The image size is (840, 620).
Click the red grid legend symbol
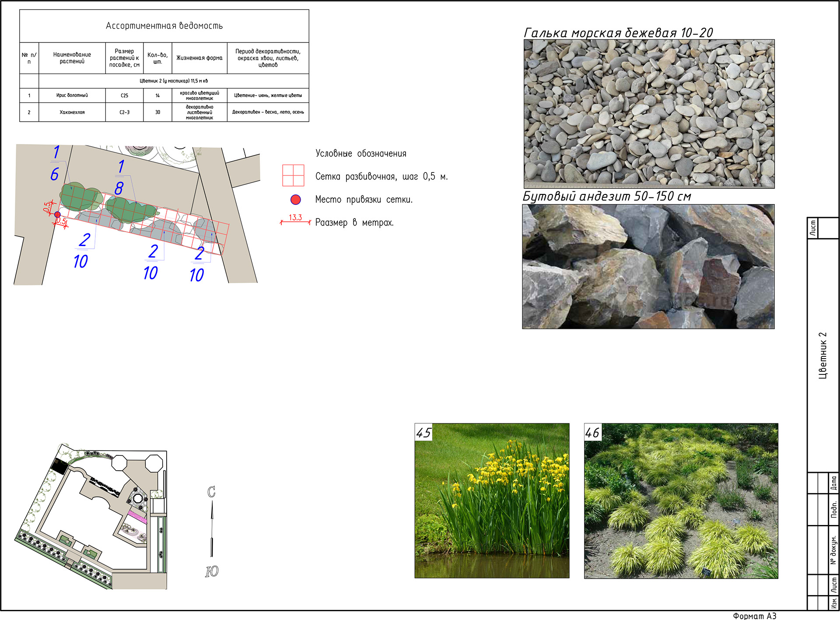point(293,176)
